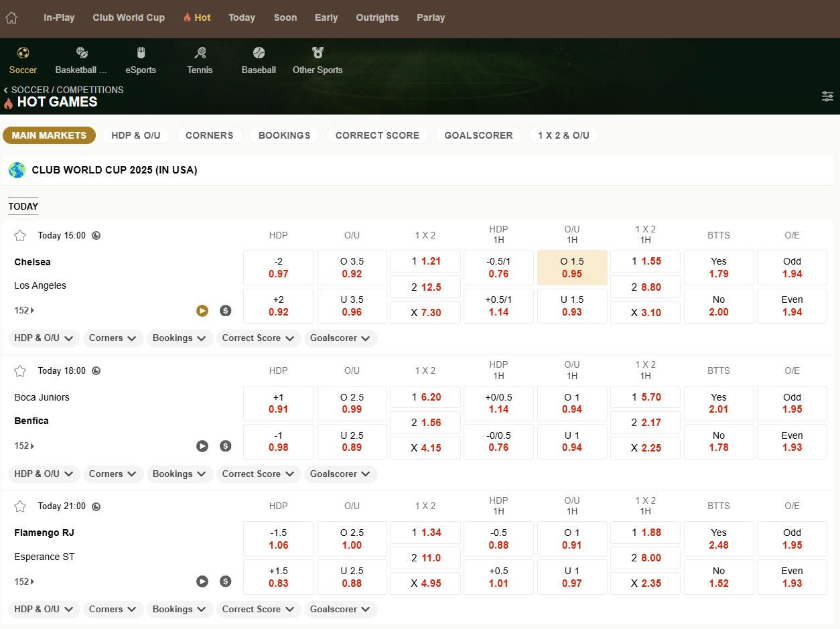The image size is (840, 629).
Task: Expand HDP & O/U dropdown under Chelsea match
Action: [44, 338]
